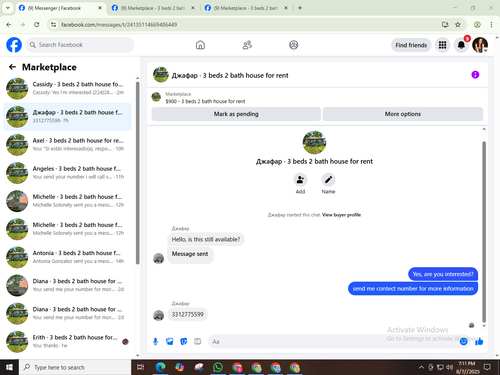
Task: Click 'Hello, is this still available?' message
Action: coord(206,239)
